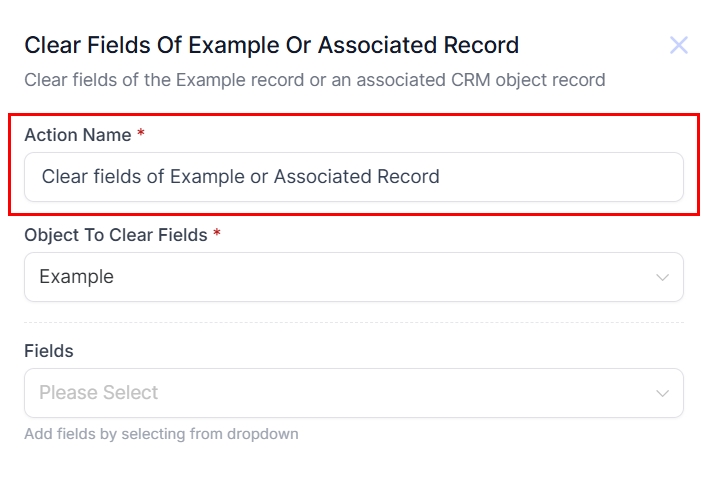Click the red asterisk beside Action Name
Screen dimensions: 713x494
coord(141,134)
